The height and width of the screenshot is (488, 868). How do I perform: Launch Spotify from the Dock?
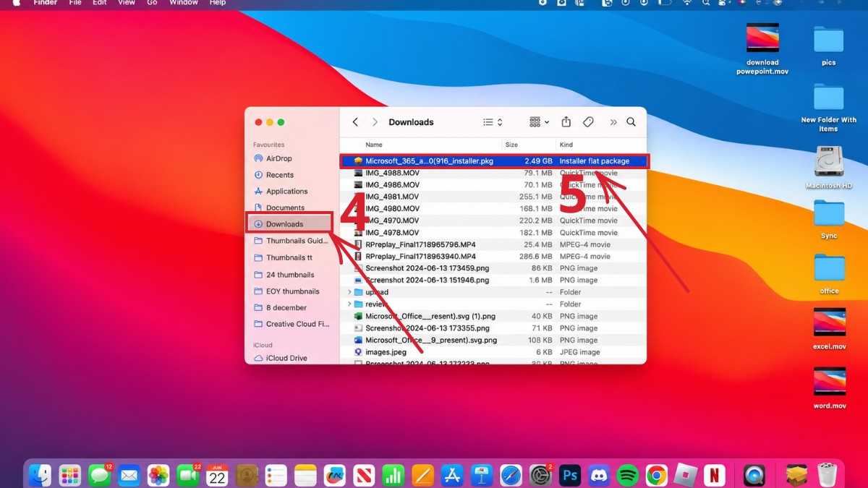tap(628, 475)
